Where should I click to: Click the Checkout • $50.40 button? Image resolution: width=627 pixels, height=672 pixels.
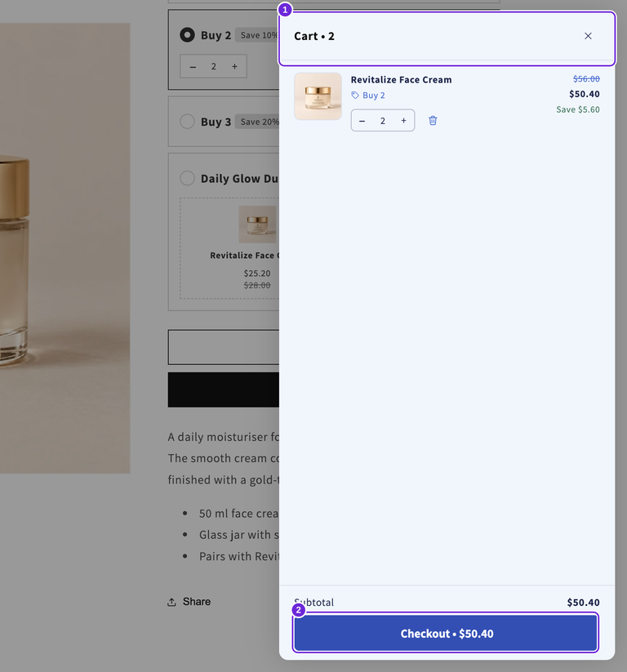coord(446,633)
